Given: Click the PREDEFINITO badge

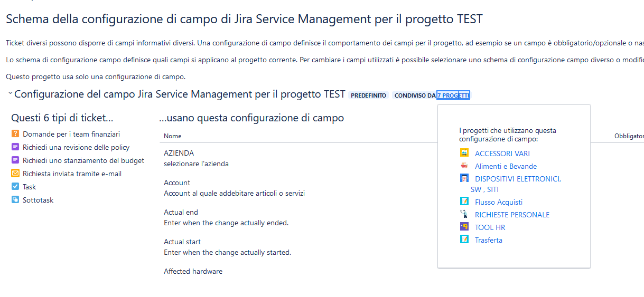Looking at the screenshot, I should pyautogui.click(x=368, y=95).
